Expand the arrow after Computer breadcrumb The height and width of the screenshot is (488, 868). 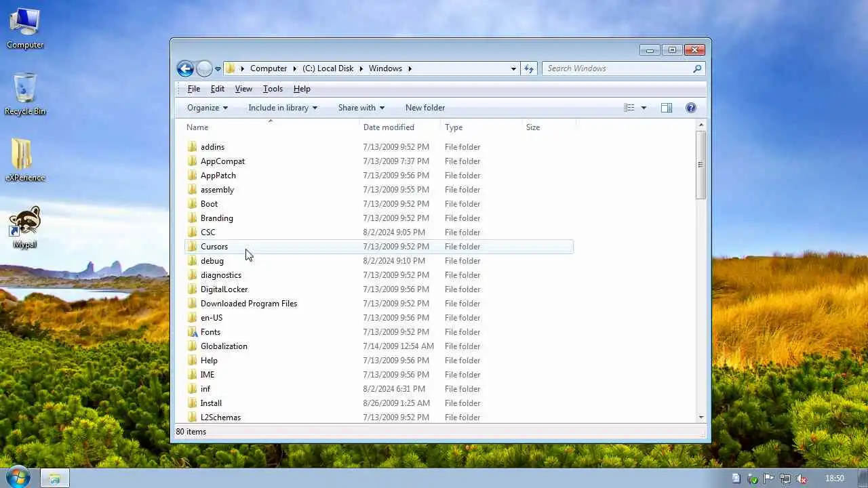tap(294, 68)
